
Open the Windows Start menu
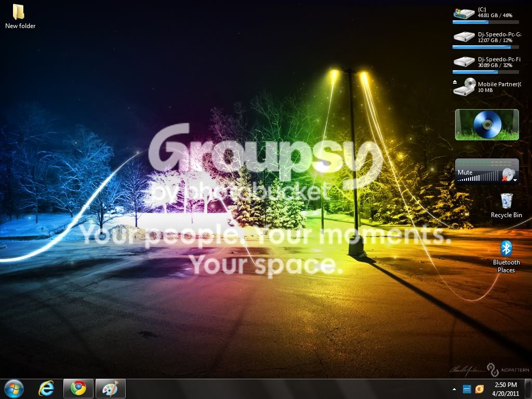tap(14, 389)
